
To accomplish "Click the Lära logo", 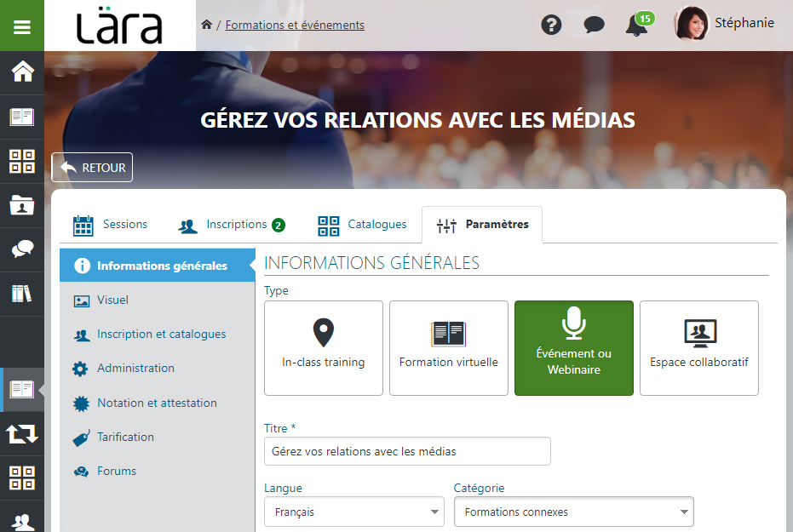I will (119, 26).
